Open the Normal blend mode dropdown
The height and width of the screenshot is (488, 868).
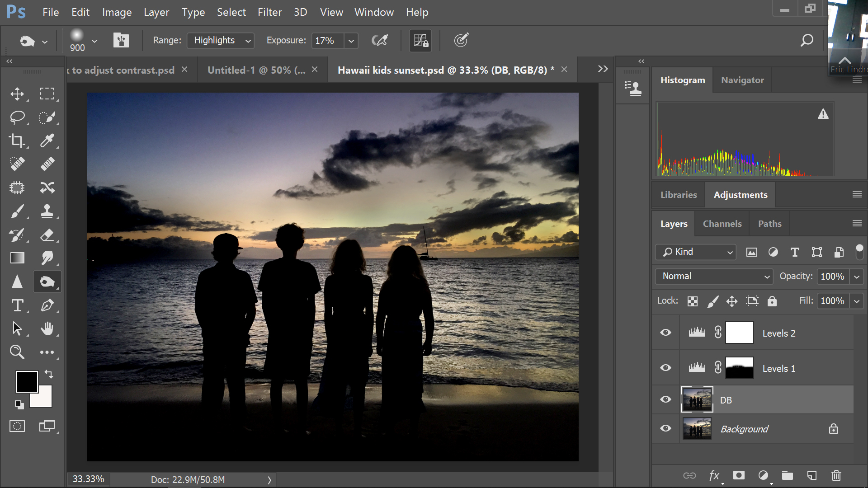pyautogui.click(x=714, y=276)
